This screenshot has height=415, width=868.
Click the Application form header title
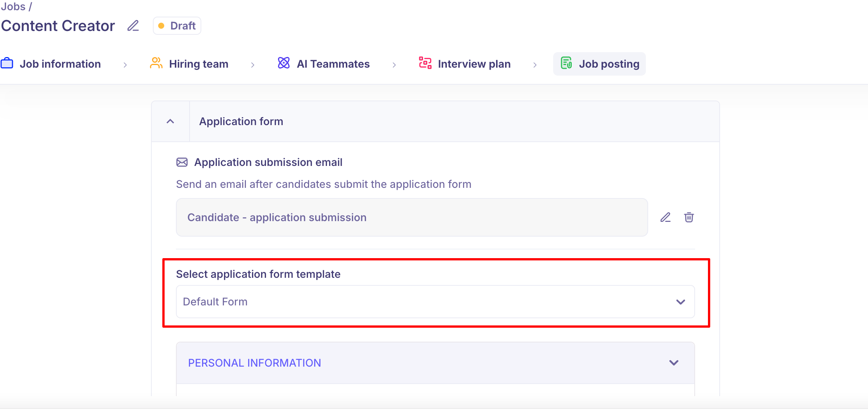[x=241, y=121]
